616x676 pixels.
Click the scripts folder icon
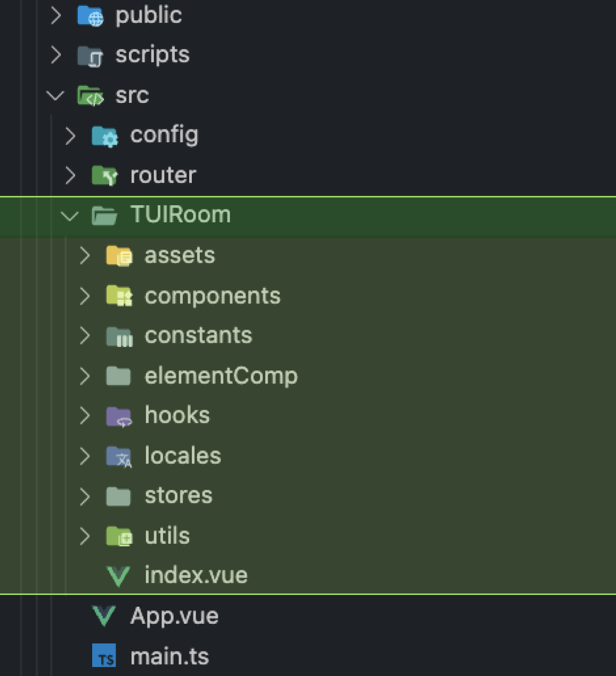point(90,56)
